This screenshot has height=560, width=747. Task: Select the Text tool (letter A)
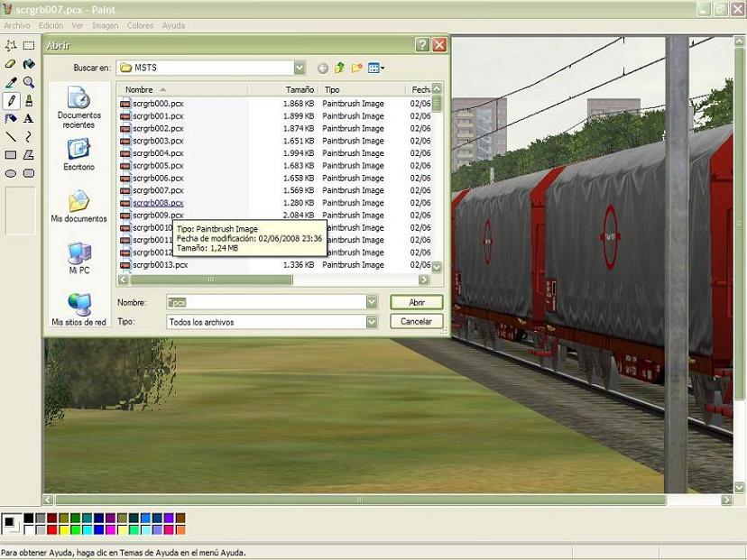29,118
